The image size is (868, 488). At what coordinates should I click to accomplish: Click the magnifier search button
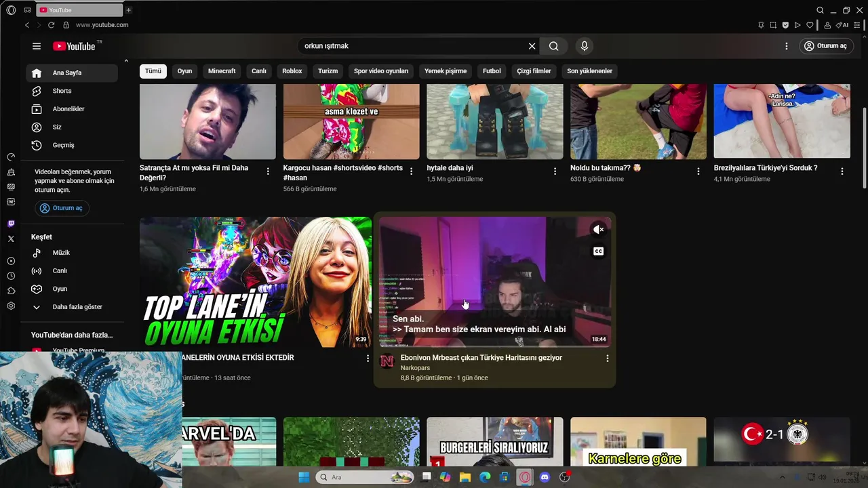(x=554, y=46)
